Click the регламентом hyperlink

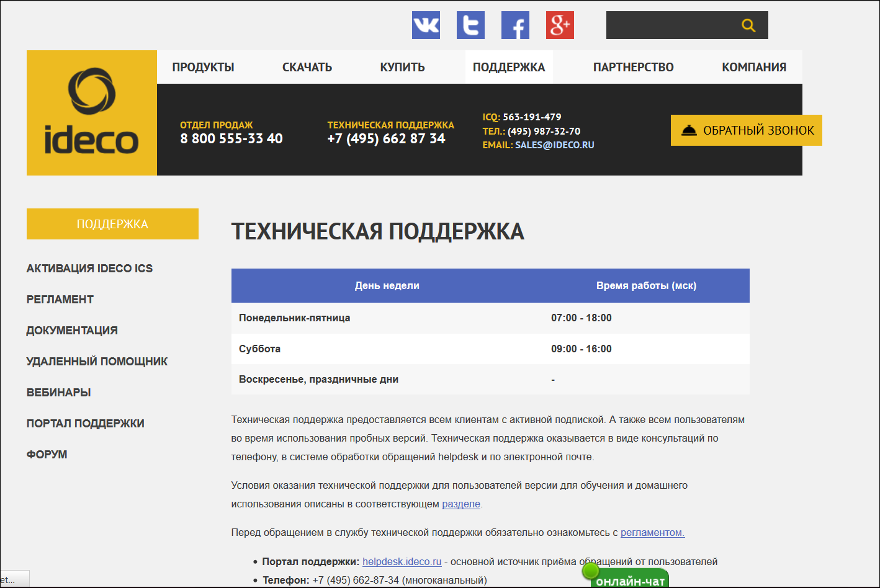point(652,532)
